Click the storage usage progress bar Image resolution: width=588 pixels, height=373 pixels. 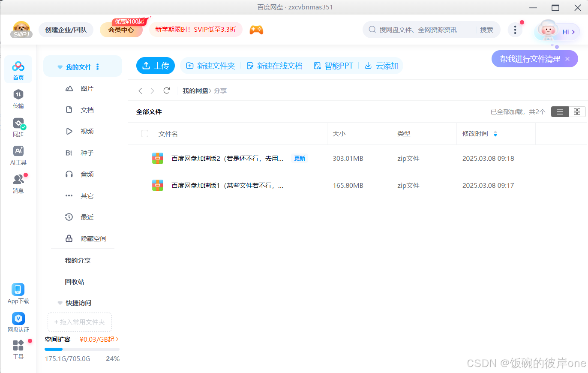82,349
